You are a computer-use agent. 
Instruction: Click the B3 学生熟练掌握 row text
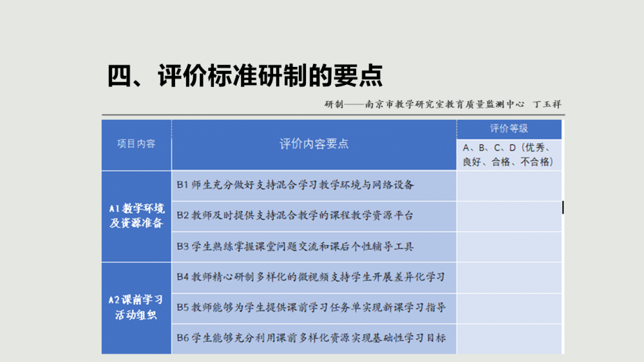[x=295, y=247]
